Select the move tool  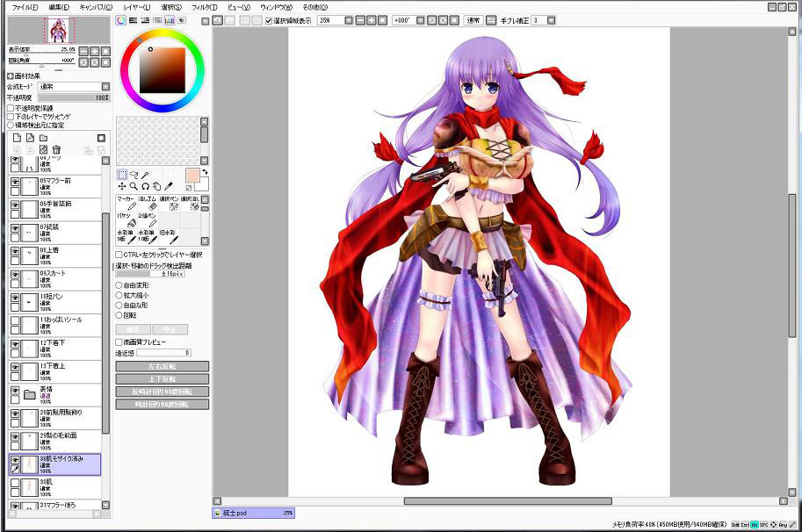coord(122,186)
